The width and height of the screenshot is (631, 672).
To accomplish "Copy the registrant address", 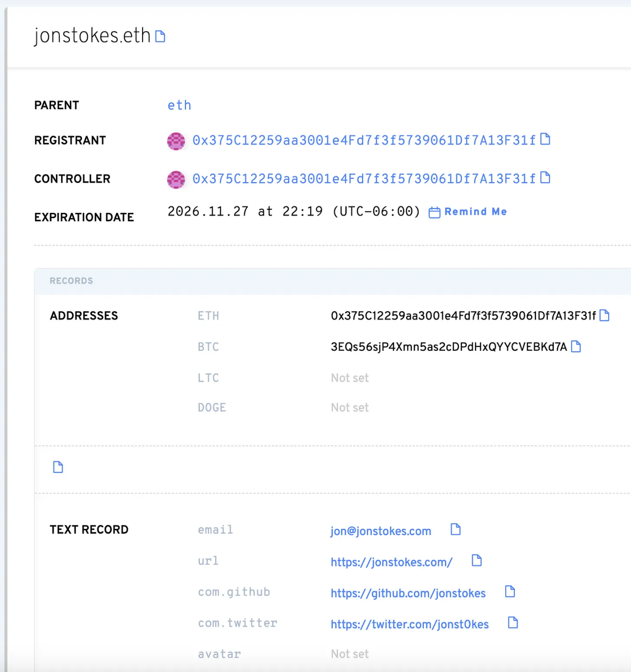I will (x=545, y=139).
